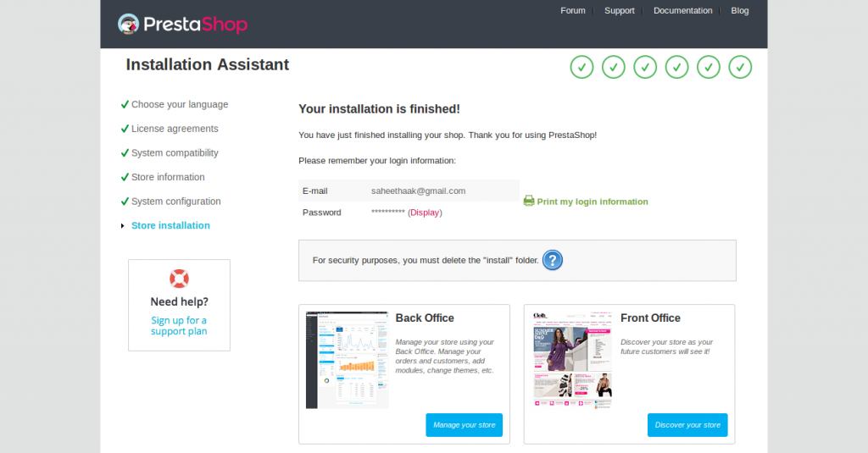Click the fourth step checkmark circle
868x453 pixels.
[x=676, y=67]
